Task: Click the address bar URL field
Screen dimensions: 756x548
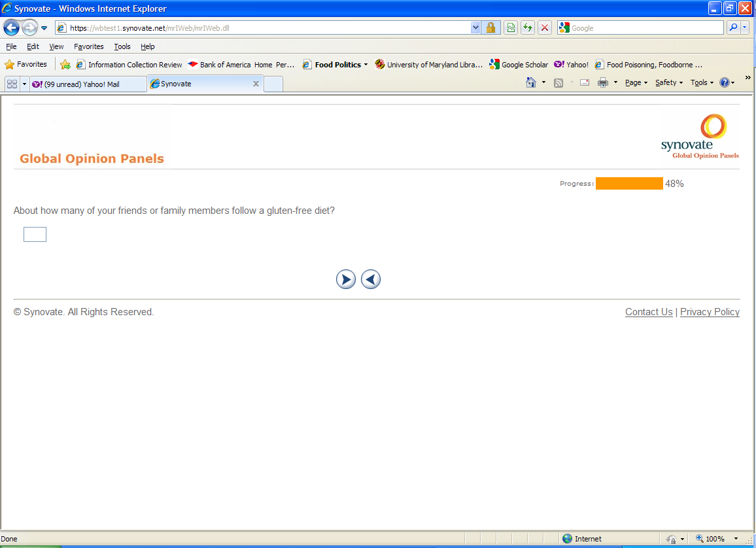Action: 263,28
